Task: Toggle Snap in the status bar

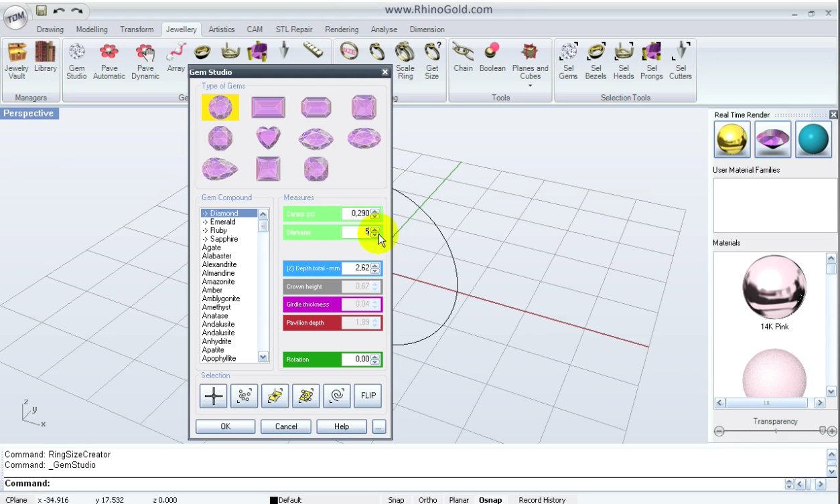Action: (396, 499)
